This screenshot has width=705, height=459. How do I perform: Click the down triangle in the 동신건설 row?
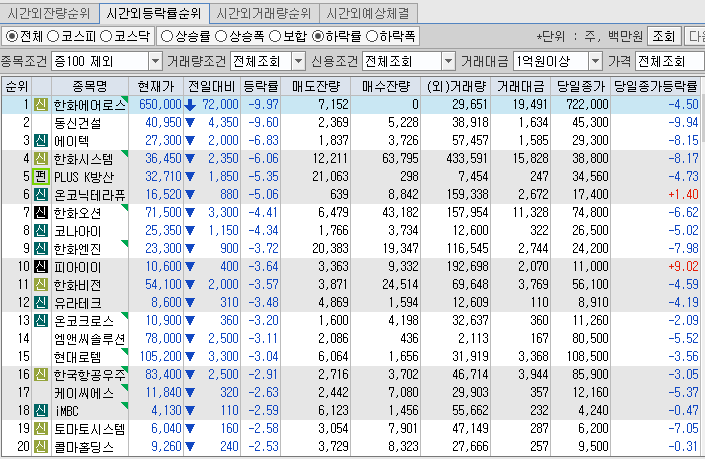tap(190, 122)
